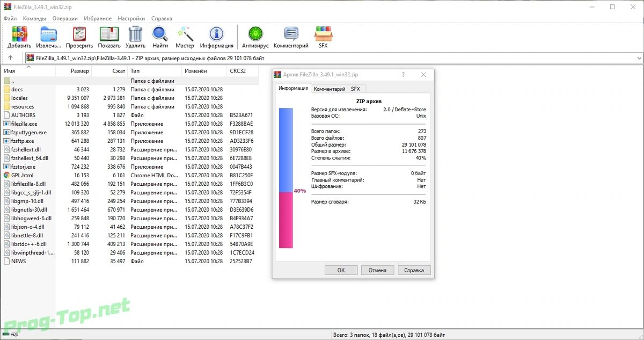Select the libstdc++-6.dll file name
Viewport: 644px width, 340px height.
click(28, 244)
